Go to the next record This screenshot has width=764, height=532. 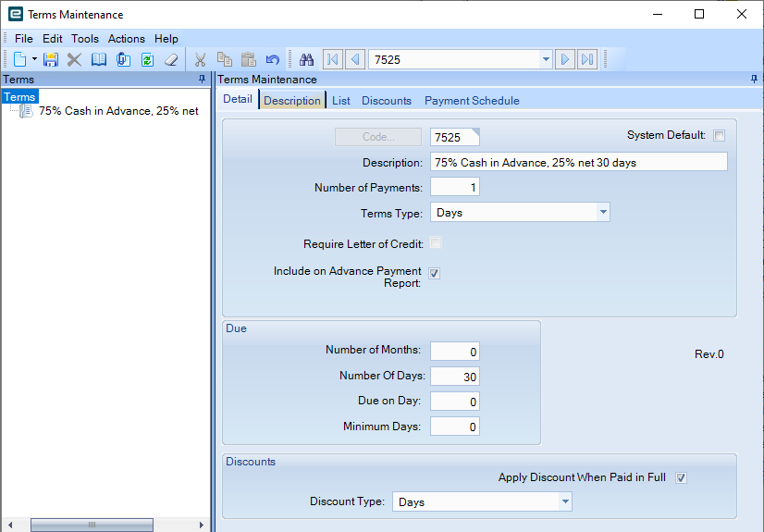[565, 59]
